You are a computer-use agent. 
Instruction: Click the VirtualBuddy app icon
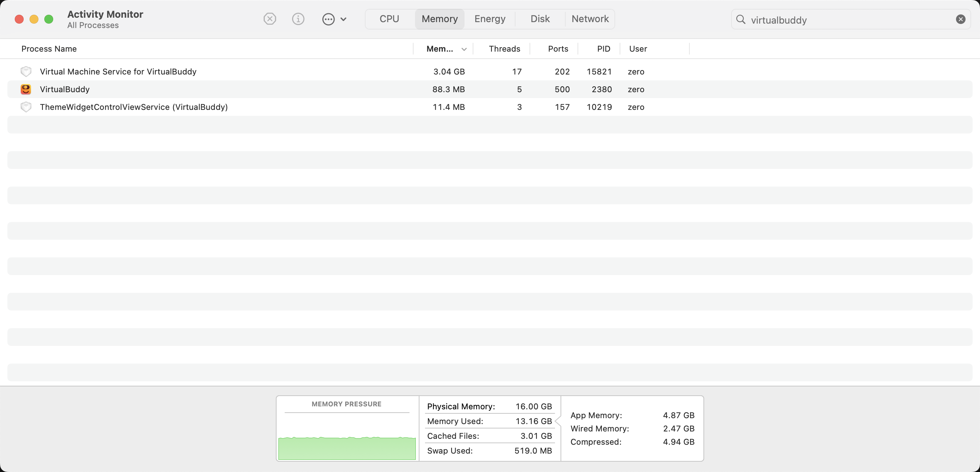pos(26,89)
